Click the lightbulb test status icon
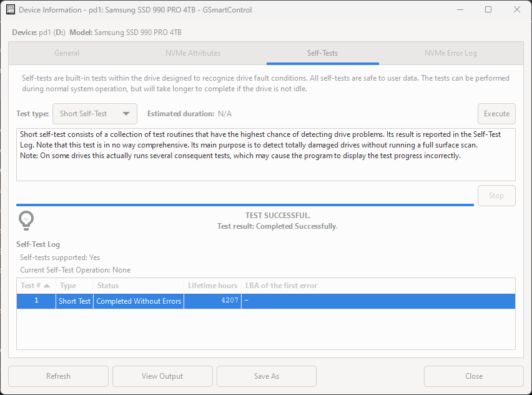 pyautogui.click(x=26, y=220)
